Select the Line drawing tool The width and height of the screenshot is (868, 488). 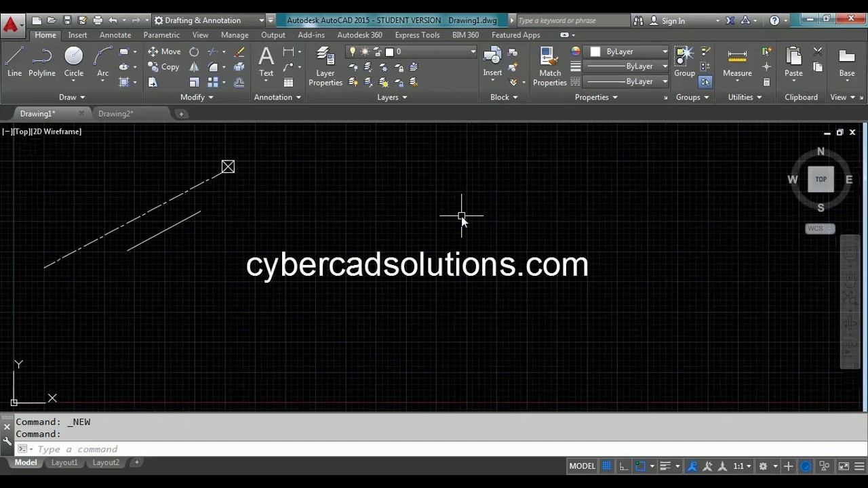14,62
